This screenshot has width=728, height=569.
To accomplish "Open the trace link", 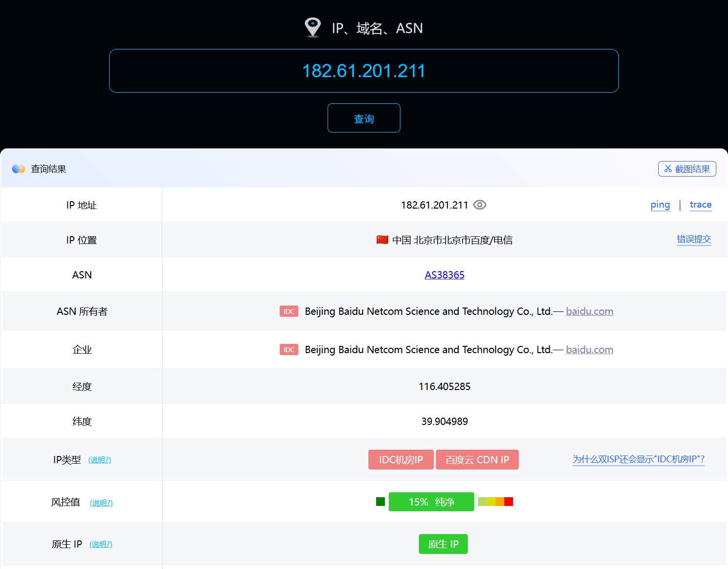I will pos(700,205).
